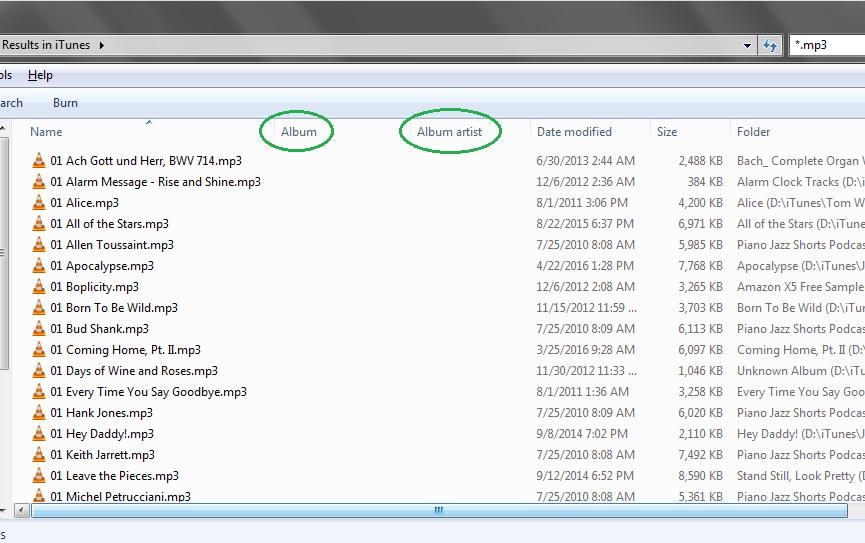Expand the arrow after Results in iTunes
865x543 pixels.
point(102,45)
